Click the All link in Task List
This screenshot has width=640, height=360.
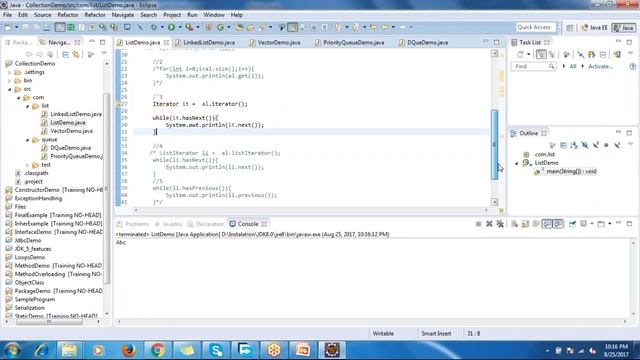[573, 66]
